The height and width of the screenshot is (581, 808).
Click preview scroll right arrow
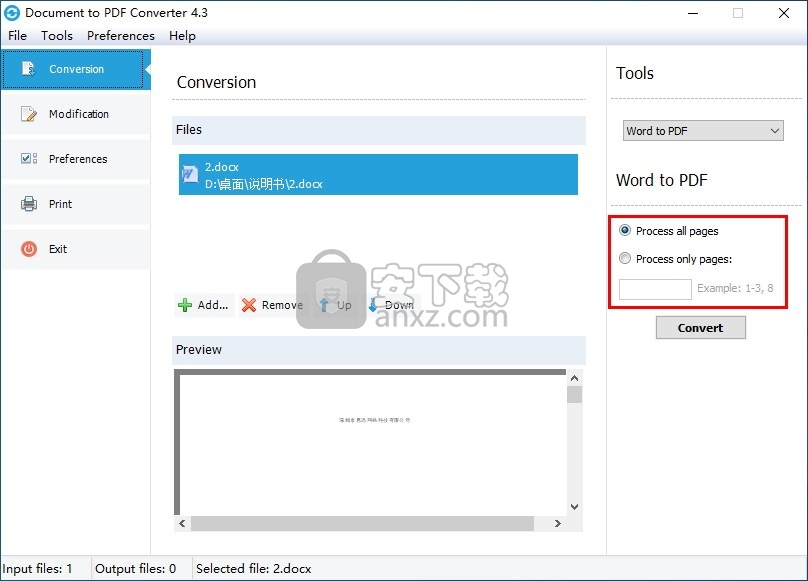(558, 523)
